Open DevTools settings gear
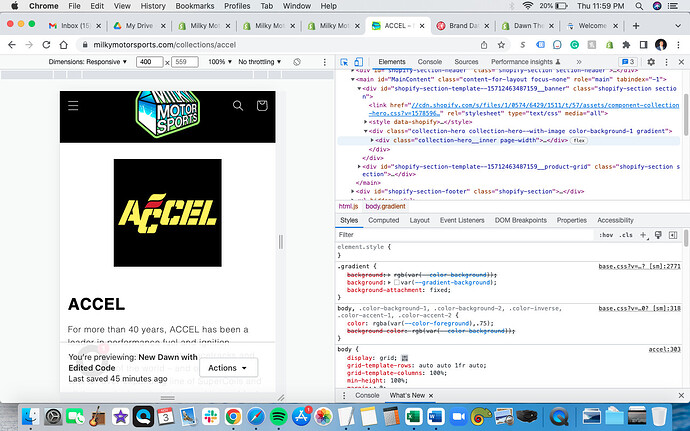Viewport: 690px width, 431px height. 651,62
